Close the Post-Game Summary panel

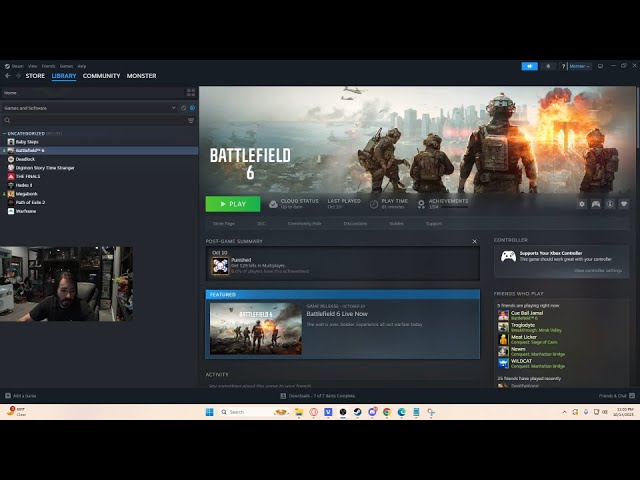(x=474, y=242)
